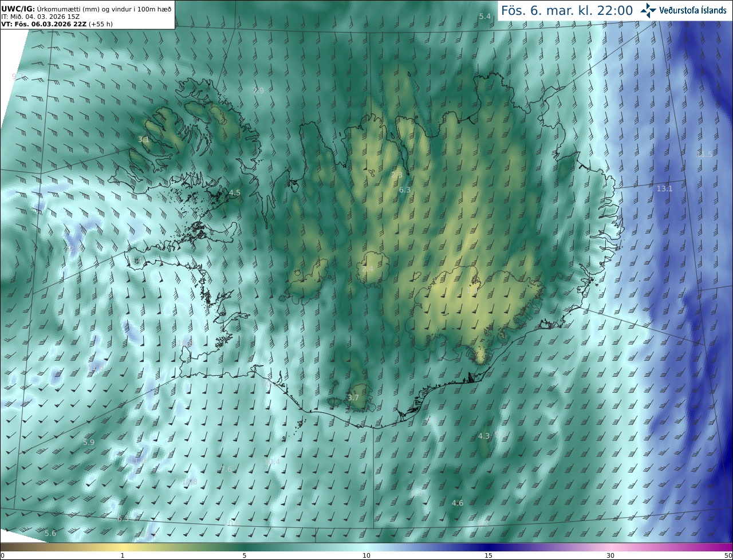Click the 4.5 map value
The height and width of the screenshot is (560, 733).
tap(235, 193)
